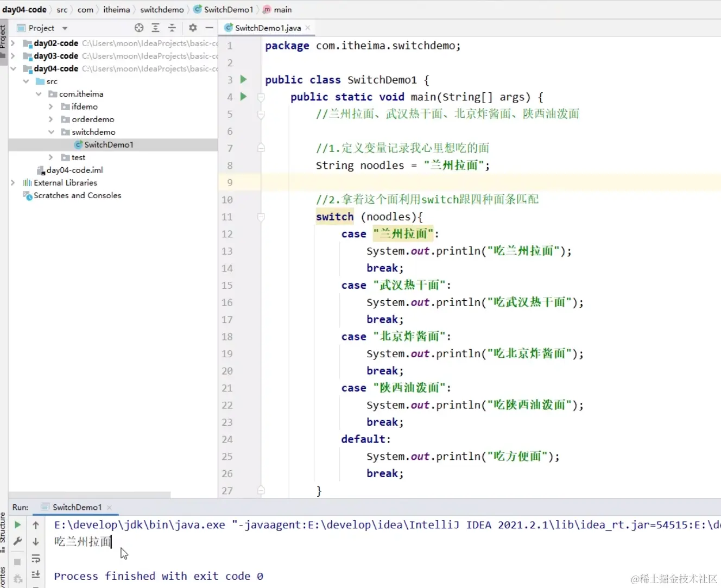This screenshot has height=588, width=721.
Task: Expand External Libraries node
Action: (x=13, y=183)
